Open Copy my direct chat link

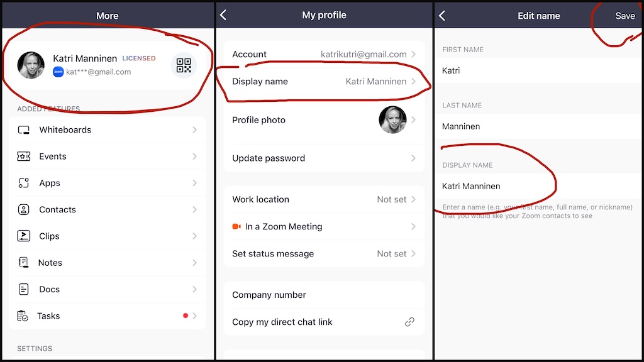(324, 322)
